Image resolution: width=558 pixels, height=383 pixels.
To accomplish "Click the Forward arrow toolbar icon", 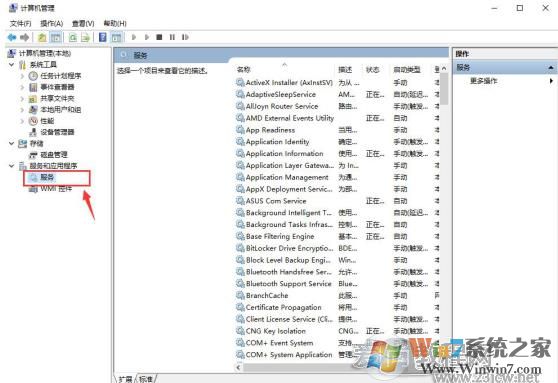I will pyautogui.click(x=25, y=37).
